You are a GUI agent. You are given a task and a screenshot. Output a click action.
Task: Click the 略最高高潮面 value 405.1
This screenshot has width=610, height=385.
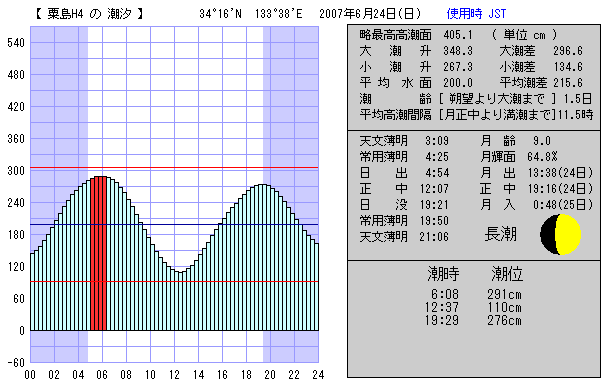(458, 35)
